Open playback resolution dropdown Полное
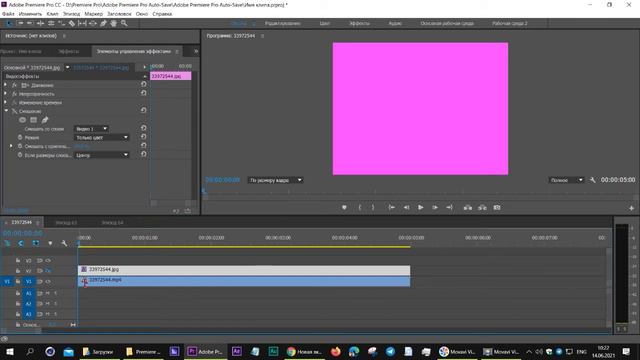Screen dimensions: 640x360 click(x=567, y=180)
